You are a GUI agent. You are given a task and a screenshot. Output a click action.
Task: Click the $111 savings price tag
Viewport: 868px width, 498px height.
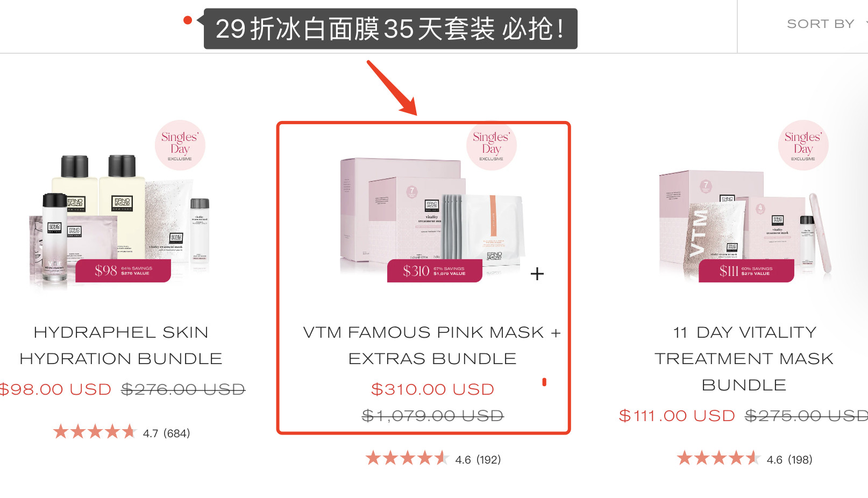click(x=746, y=271)
